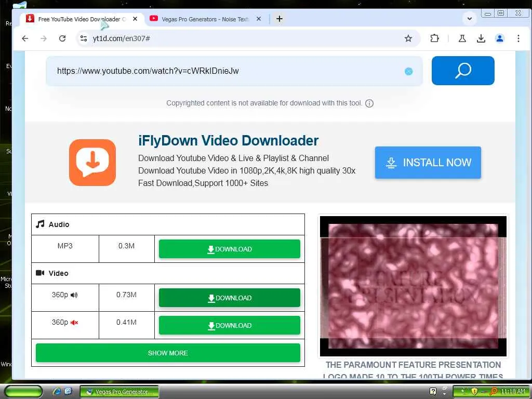Open the Chrome three-dot menu
532x399 pixels.
point(518,38)
